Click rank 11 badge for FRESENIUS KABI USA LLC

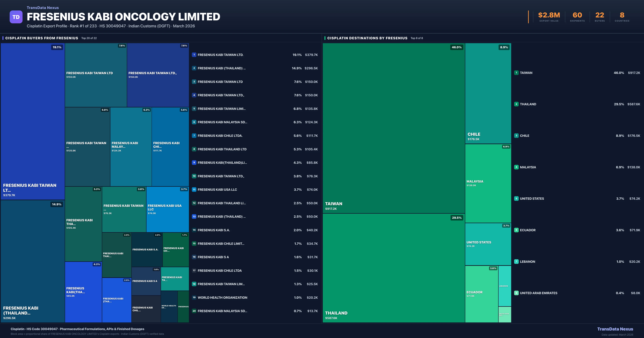tap(194, 190)
